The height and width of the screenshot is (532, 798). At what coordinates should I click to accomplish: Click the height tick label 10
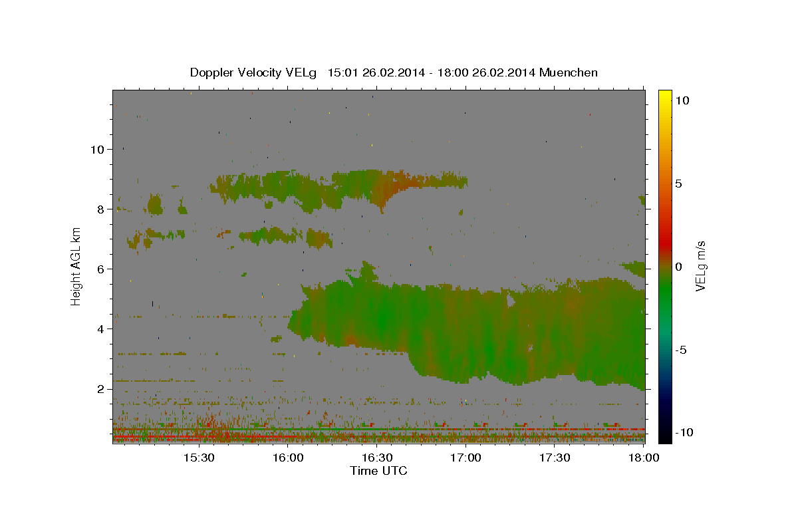(97, 149)
